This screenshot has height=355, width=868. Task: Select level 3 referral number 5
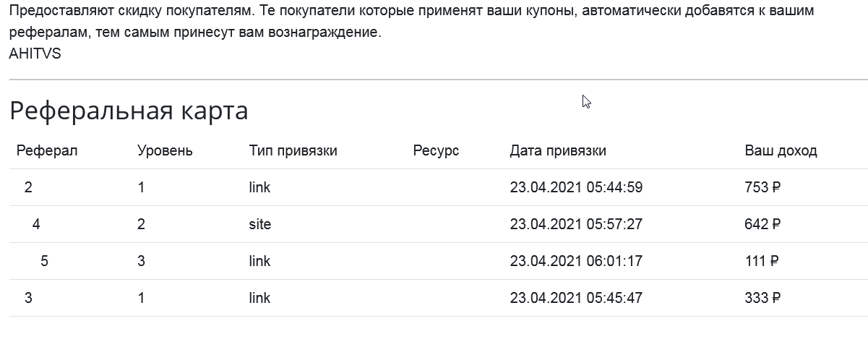coord(44,261)
